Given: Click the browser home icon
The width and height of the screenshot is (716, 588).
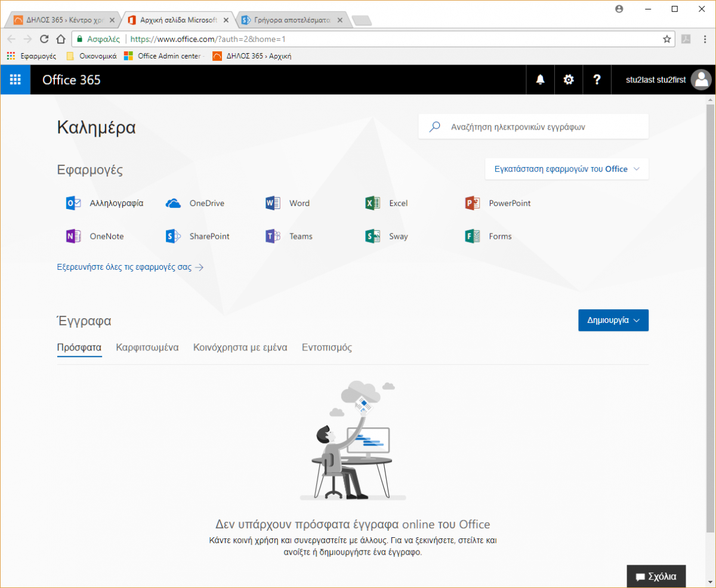Looking at the screenshot, I should click(x=60, y=39).
